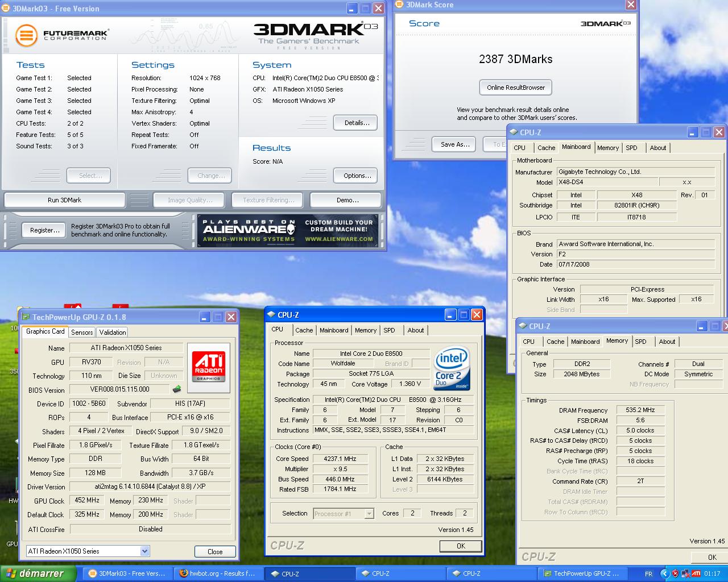
Task: Click Save As... in 3DMark Score window
Action: point(455,144)
